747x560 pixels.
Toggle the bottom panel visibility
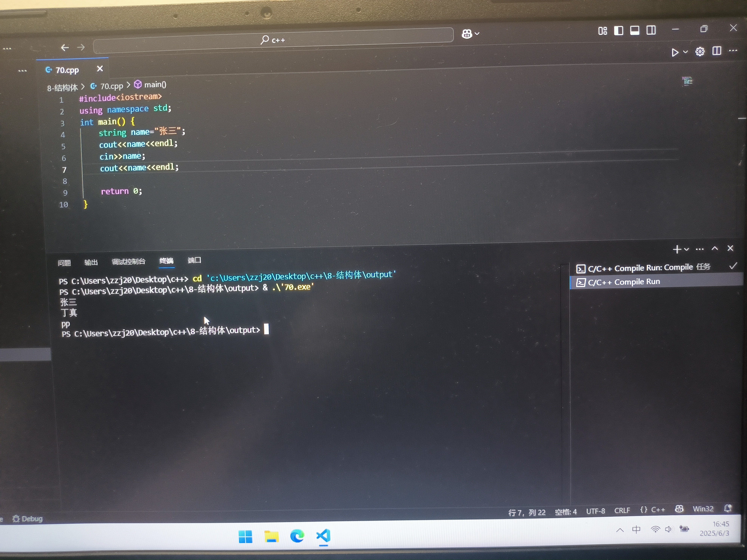pyautogui.click(x=635, y=30)
